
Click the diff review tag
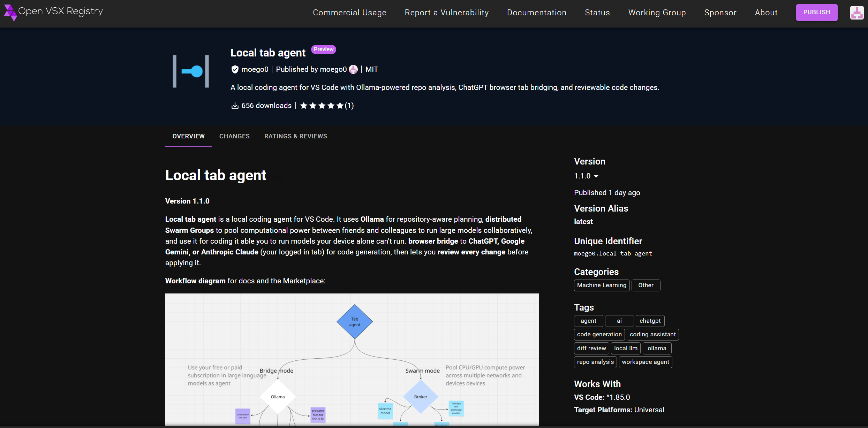point(591,349)
